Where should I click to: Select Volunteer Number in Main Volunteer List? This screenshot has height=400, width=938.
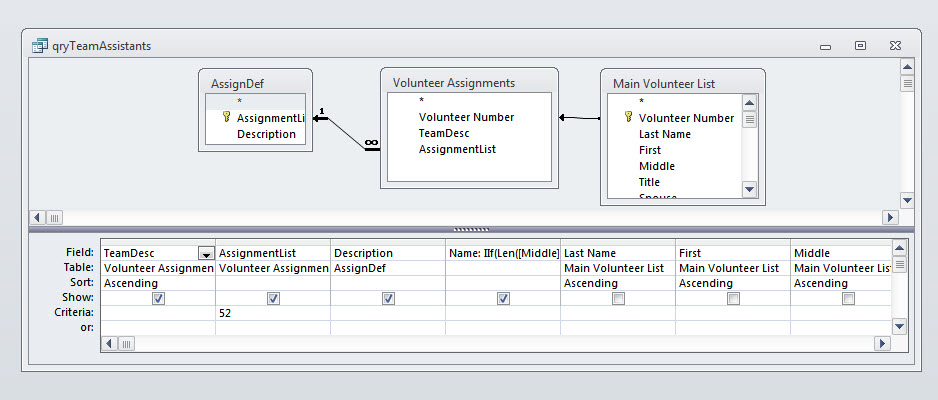tap(675, 118)
